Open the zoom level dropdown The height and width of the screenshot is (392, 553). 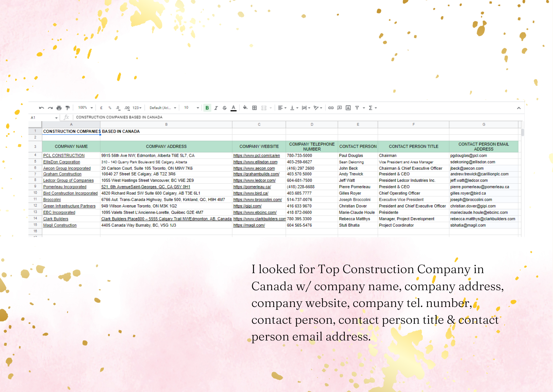[x=86, y=108]
